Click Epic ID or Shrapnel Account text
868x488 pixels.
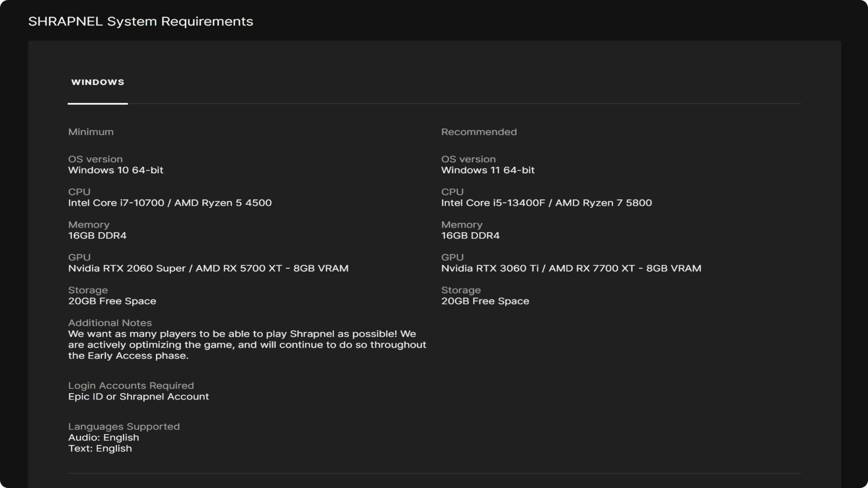pyautogui.click(x=138, y=396)
